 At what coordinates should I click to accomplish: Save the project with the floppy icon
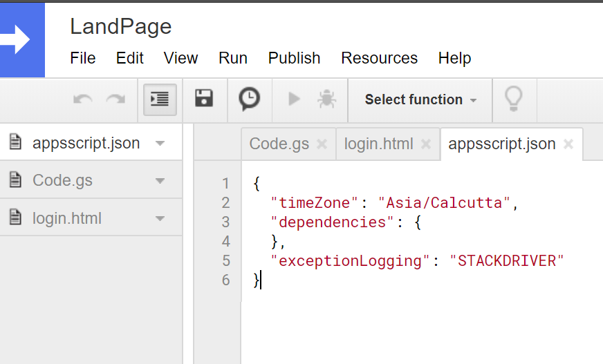(204, 98)
